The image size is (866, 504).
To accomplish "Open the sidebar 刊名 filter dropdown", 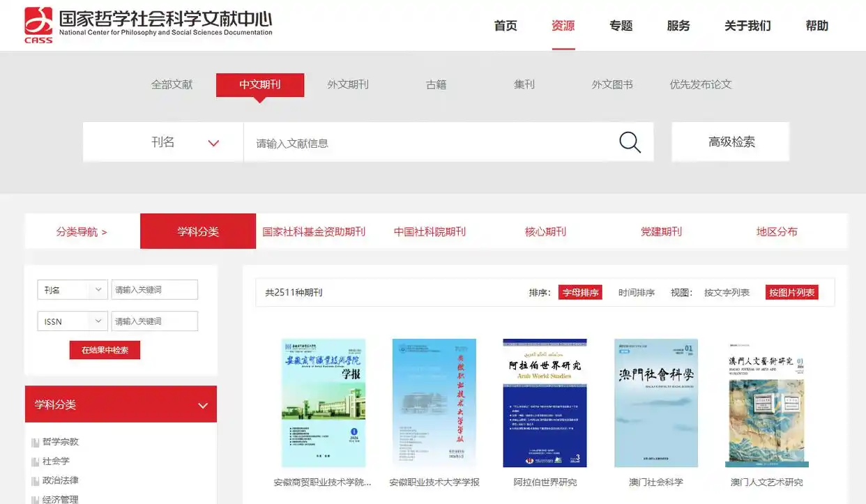I will [73, 290].
